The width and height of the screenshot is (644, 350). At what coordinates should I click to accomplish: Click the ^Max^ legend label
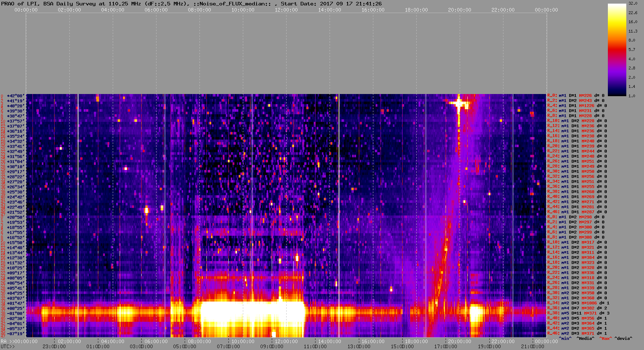click(606, 338)
